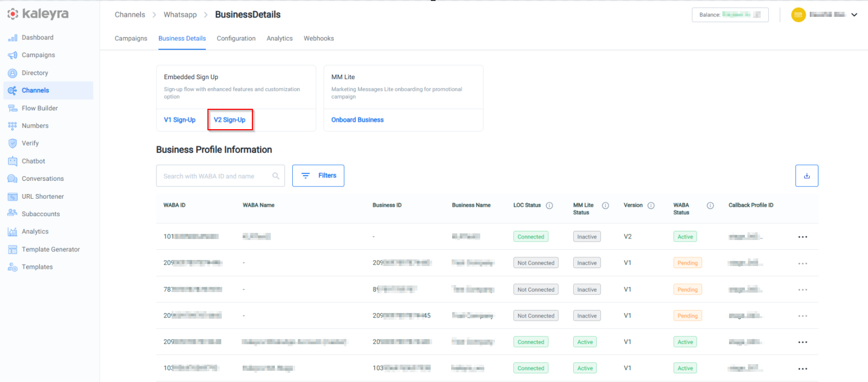The image size is (868, 382).
Task: Click the Connected badge in V2 row
Action: point(531,237)
